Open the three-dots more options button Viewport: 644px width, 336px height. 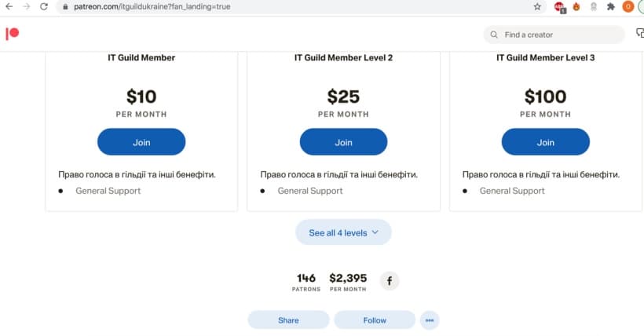(x=430, y=320)
